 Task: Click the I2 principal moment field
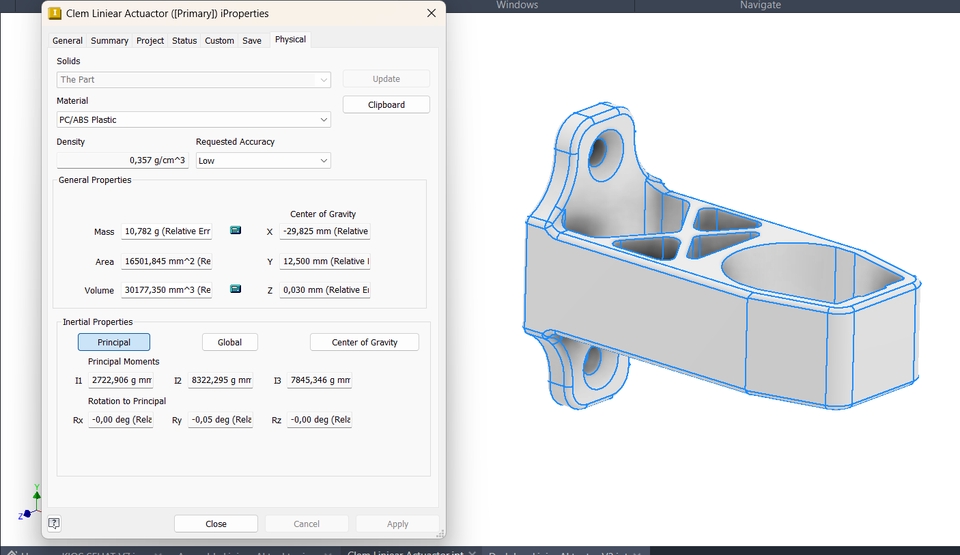[220, 380]
